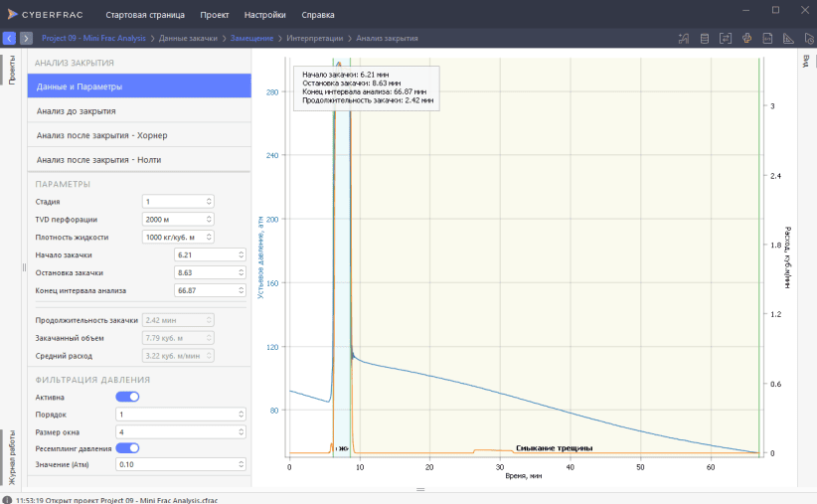Click Данные закачки breadcrumb link

pyautogui.click(x=188, y=38)
